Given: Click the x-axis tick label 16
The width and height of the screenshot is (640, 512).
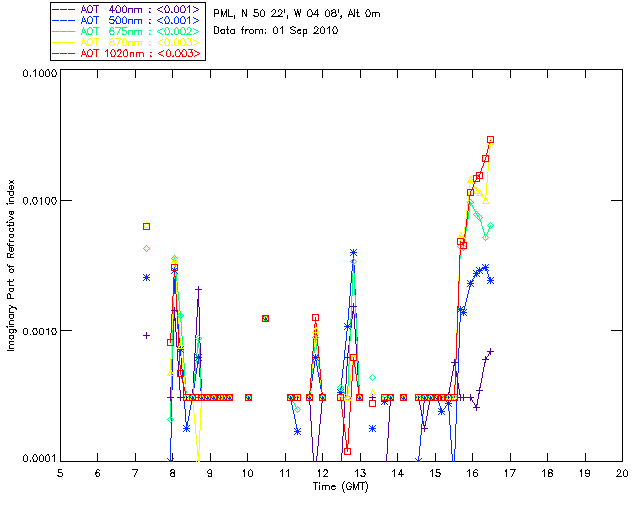Looking at the screenshot, I should coord(472,473).
